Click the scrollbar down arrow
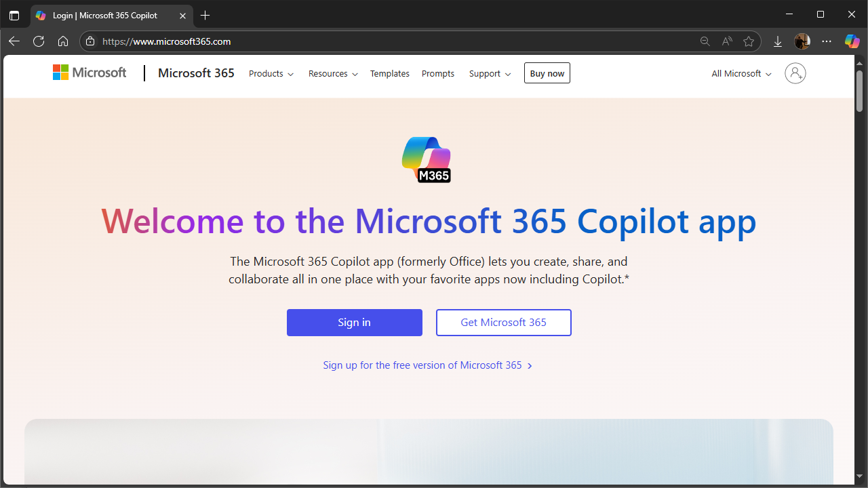Viewport: 868px width, 488px height. click(860, 475)
